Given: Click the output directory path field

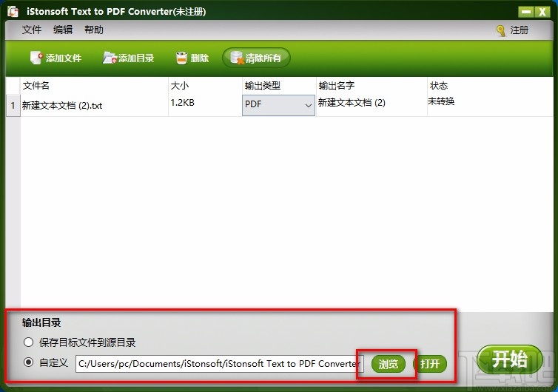Looking at the screenshot, I should click(220, 364).
